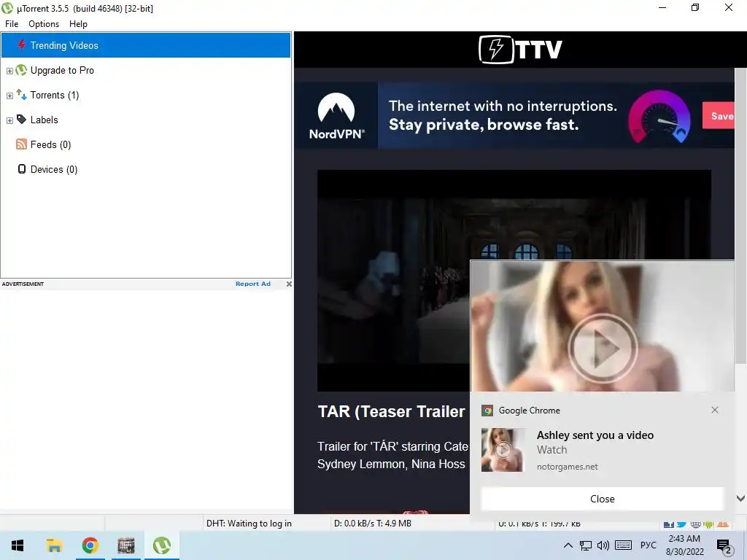
Task: Click the clapperboard video app taskbar icon
Action: click(126, 545)
